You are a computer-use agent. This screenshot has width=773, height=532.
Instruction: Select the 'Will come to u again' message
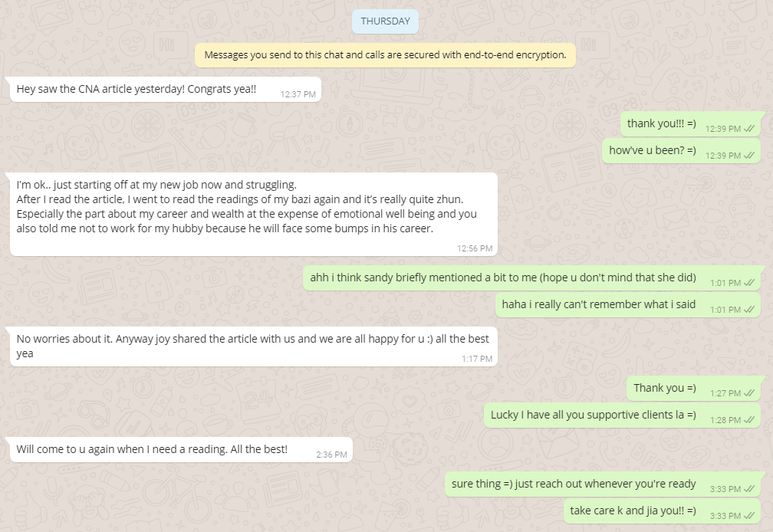[x=181, y=450]
